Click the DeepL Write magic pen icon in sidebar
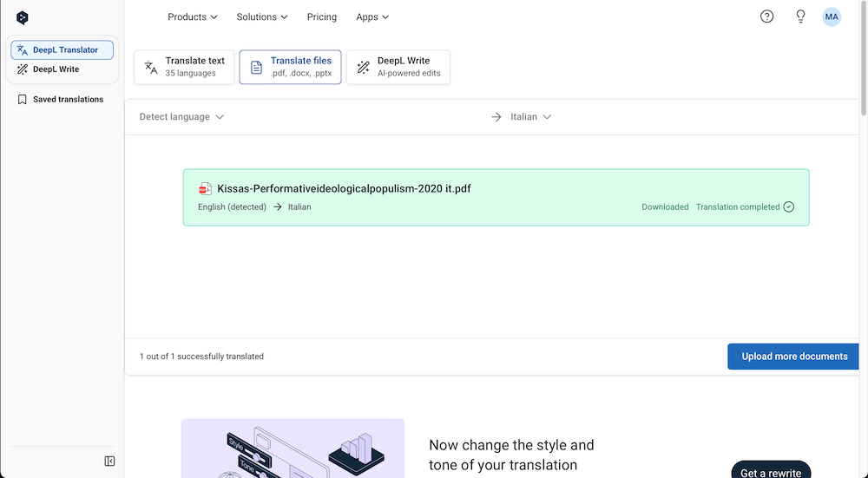The width and height of the screenshot is (868, 478). [23, 69]
